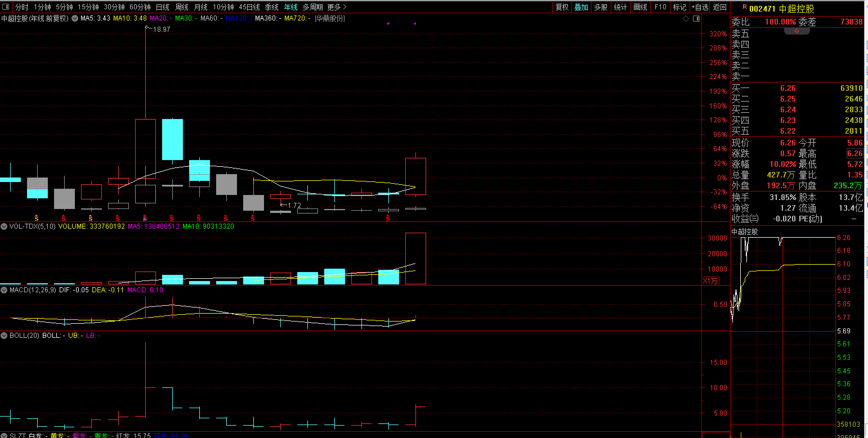
Task: Toggle the 叠加 overlay option
Action: [x=581, y=7]
